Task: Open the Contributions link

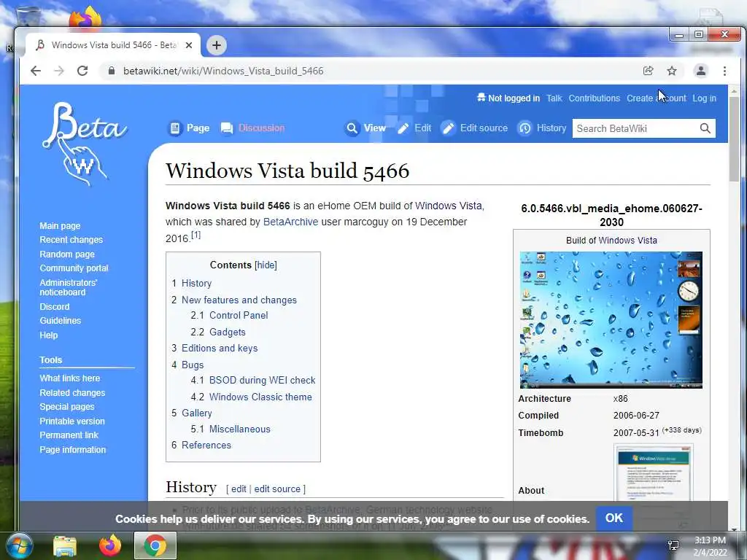Action: [x=594, y=98]
